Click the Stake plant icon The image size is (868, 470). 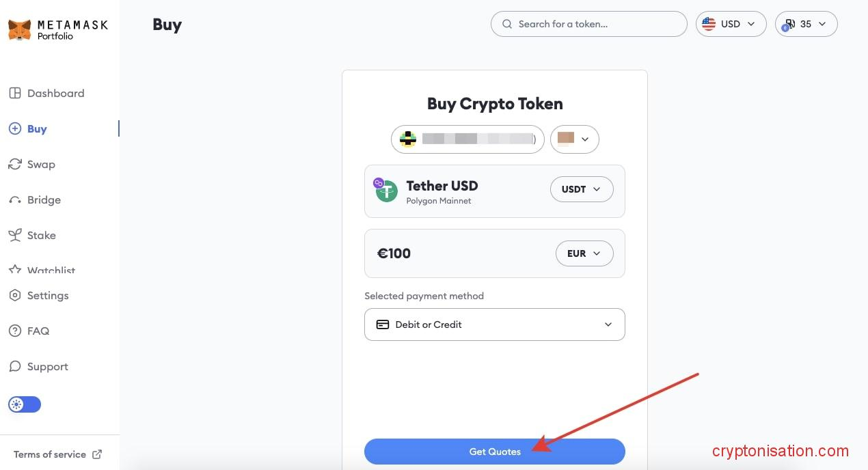[x=14, y=236]
